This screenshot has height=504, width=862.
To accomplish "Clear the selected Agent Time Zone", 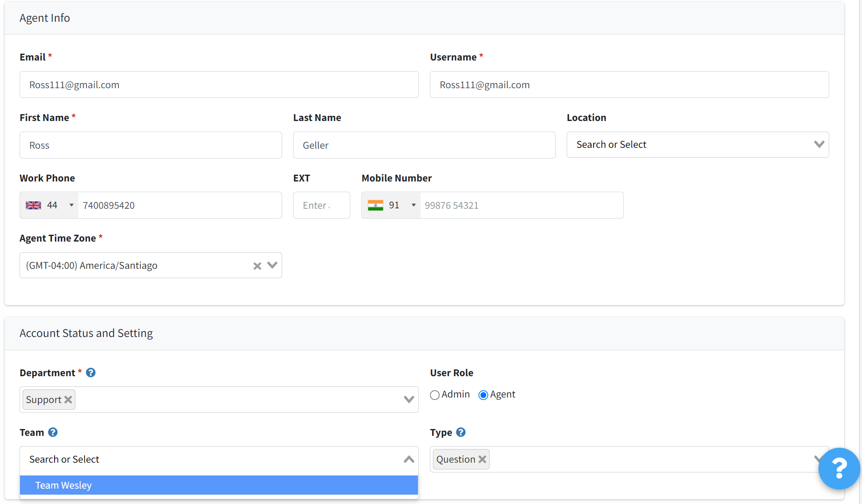I will pyautogui.click(x=257, y=265).
